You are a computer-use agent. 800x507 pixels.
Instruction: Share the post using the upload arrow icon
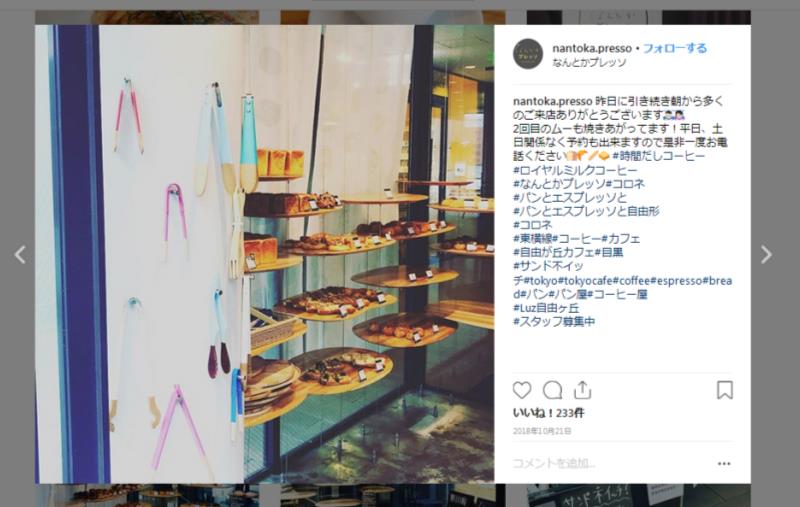tap(582, 390)
